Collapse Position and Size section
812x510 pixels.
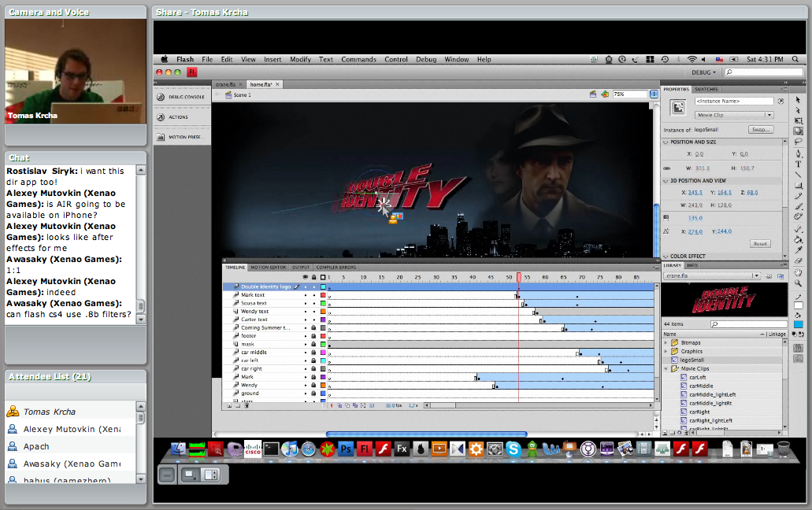(x=666, y=142)
